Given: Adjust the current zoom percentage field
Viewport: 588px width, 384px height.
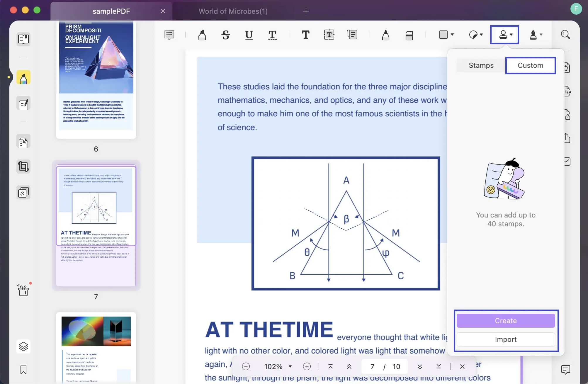Looking at the screenshot, I should point(273,366).
